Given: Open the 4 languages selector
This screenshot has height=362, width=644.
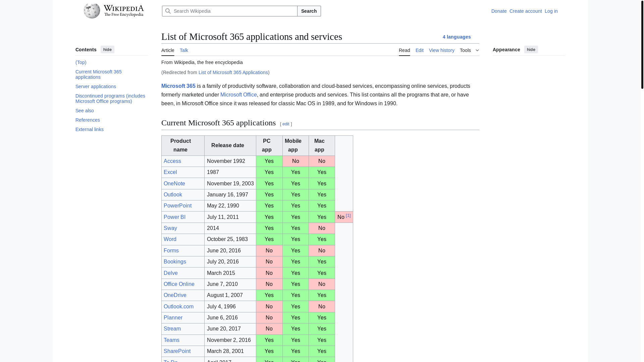Looking at the screenshot, I should pos(457,37).
